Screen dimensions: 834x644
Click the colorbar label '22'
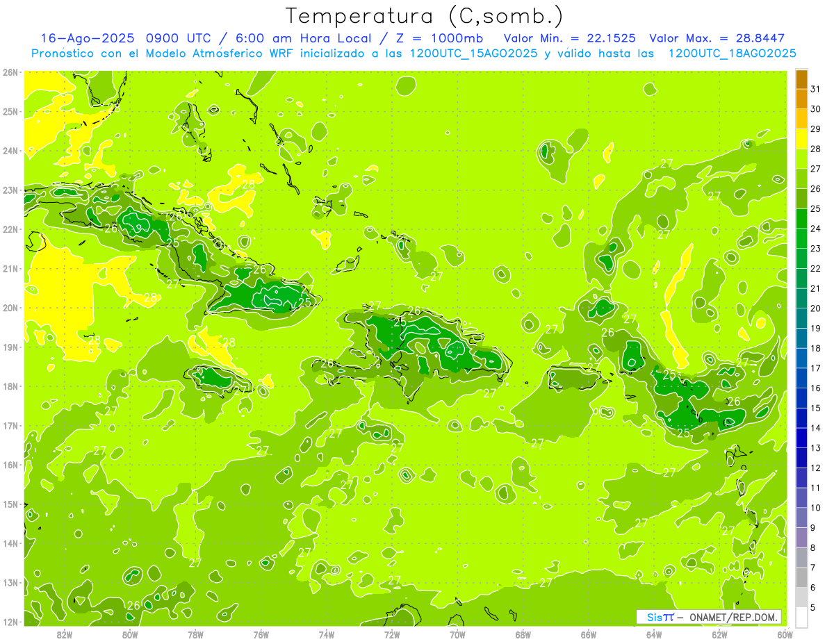pyautogui.click(x=816, y=269)
